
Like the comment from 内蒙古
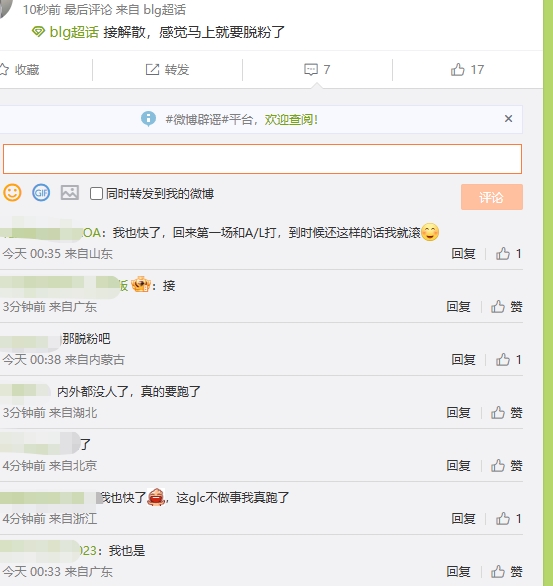click(503, 360)
